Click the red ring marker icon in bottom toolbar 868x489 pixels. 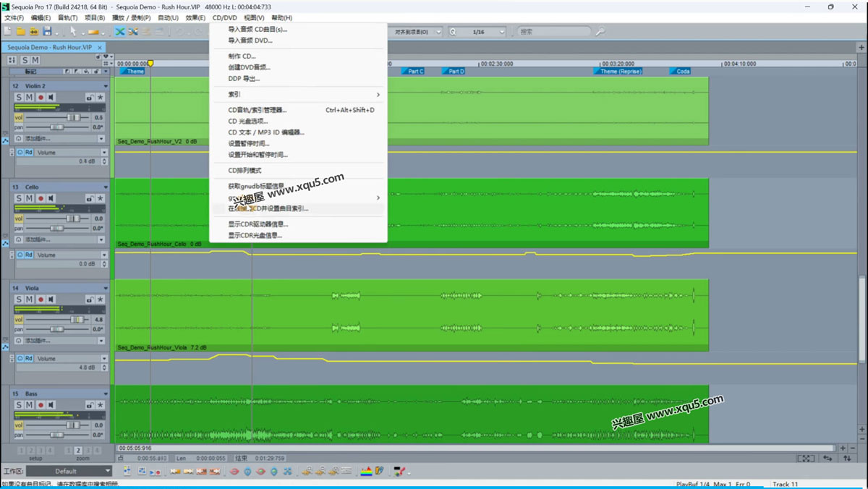coord(234,472)
